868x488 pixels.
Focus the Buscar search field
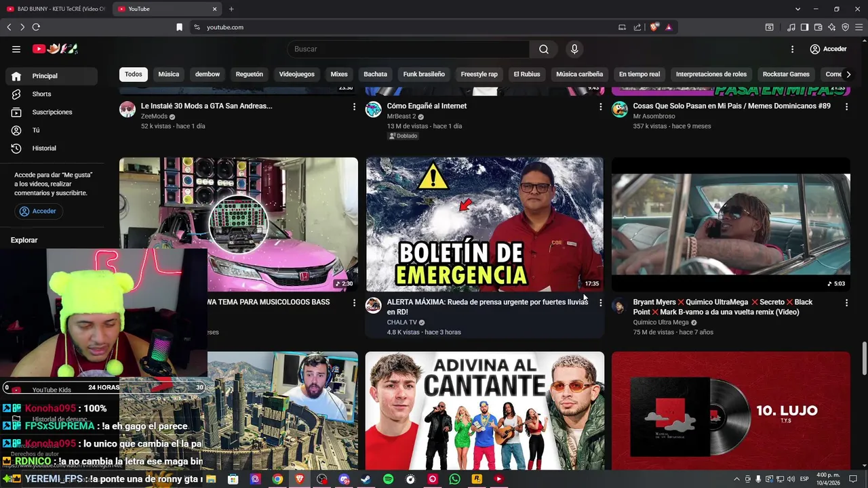click(408, 49)
